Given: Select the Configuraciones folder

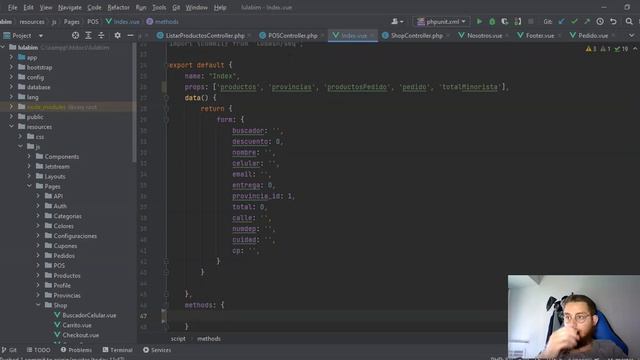Looking at the screenshot, I should tap(75, 236).
